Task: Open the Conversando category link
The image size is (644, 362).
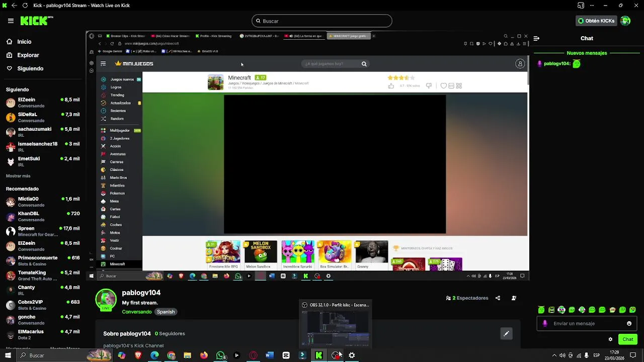Action: [136, 312]
